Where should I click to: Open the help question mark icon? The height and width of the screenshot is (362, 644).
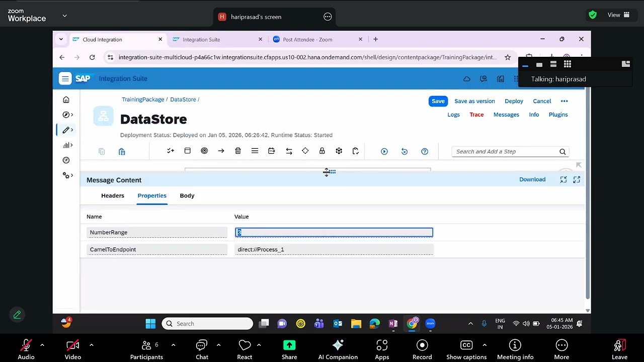[x=425, y=151]
